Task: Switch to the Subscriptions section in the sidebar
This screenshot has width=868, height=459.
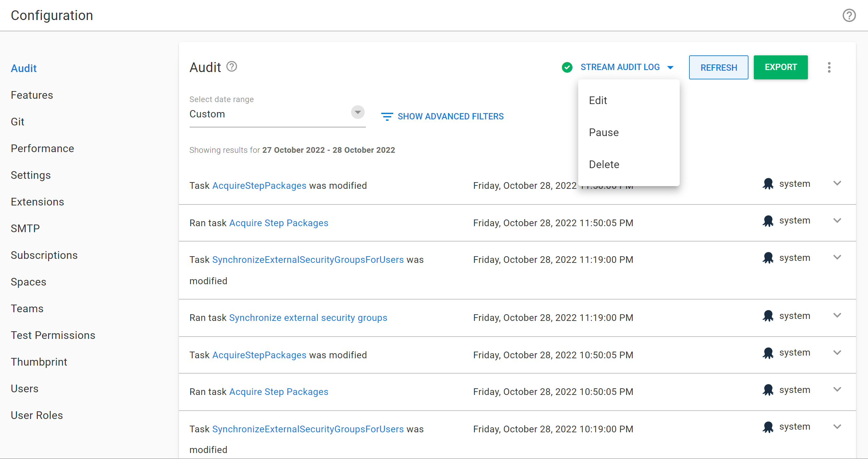Action: [x=44, y=255]
